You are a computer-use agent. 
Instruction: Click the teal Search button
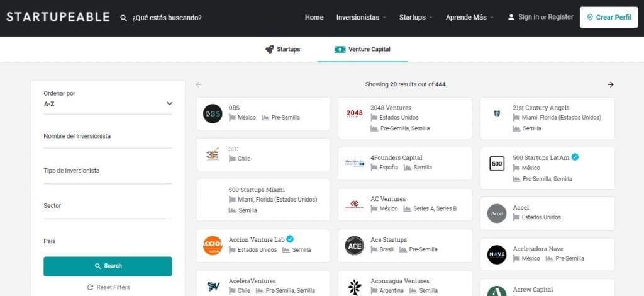point(108,266)
